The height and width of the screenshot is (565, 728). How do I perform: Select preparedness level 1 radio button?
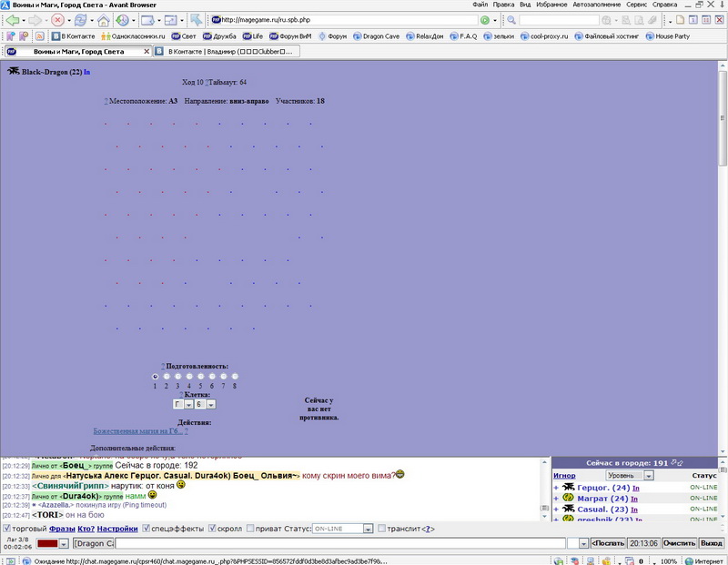(155, 377)
